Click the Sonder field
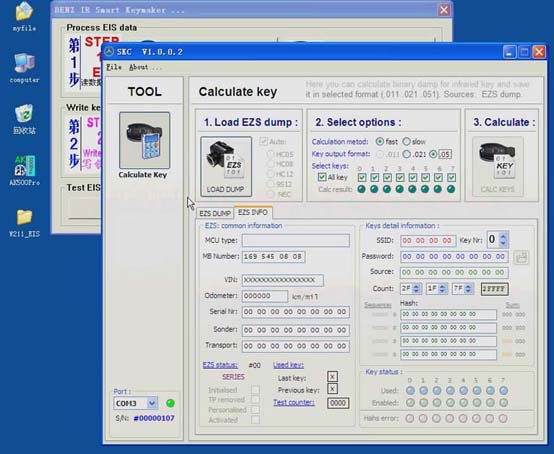This screenshot has width=554, height=454. tap(296, 330)
